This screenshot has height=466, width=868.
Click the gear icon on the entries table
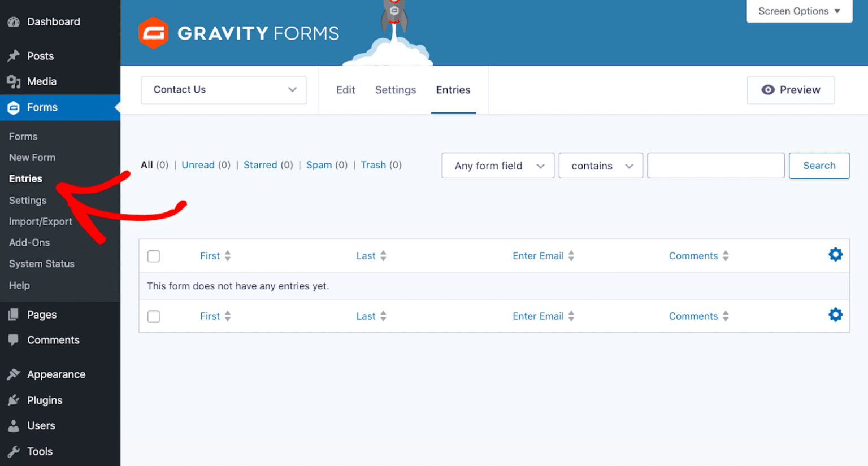tap(835, 255)
